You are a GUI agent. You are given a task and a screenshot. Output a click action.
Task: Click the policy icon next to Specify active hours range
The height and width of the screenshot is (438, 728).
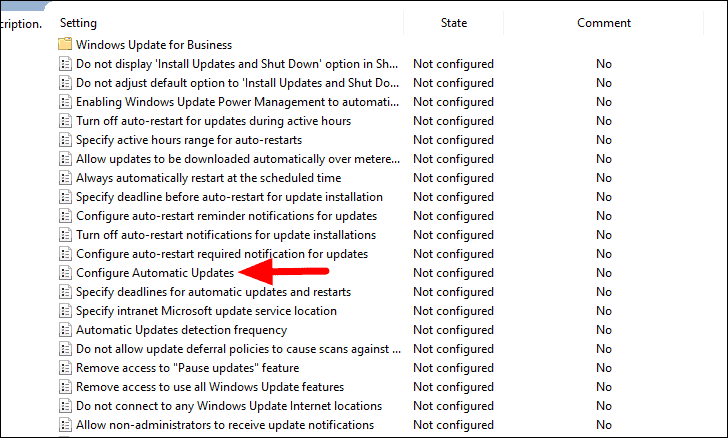(x=65, y=140)
